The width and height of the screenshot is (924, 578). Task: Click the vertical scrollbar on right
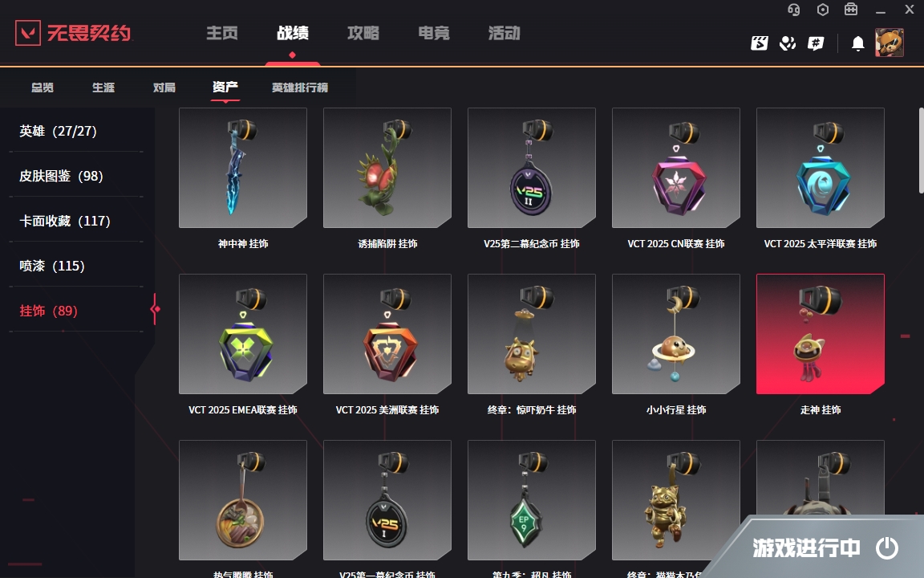pos(921,150)
